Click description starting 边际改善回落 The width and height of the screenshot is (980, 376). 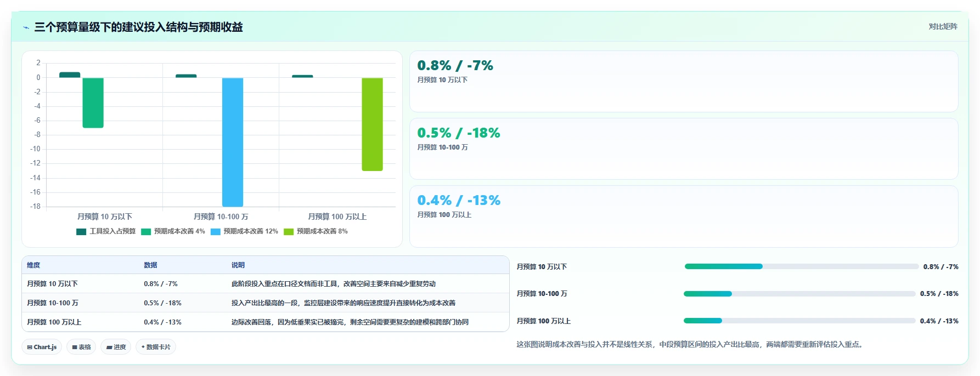[350, 322]
